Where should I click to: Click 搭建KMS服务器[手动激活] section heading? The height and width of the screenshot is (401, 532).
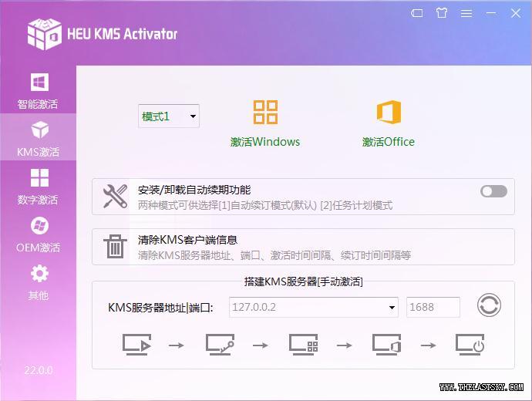tap(303, 281)
